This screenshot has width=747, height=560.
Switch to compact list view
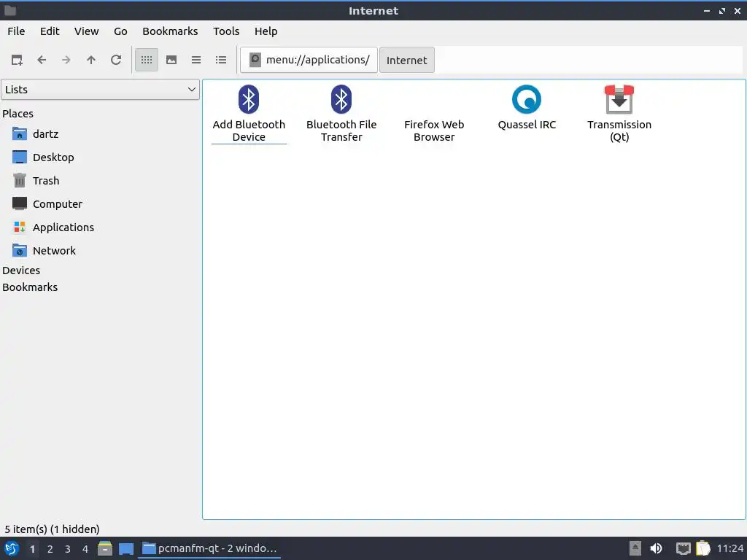tap(196, 60)
